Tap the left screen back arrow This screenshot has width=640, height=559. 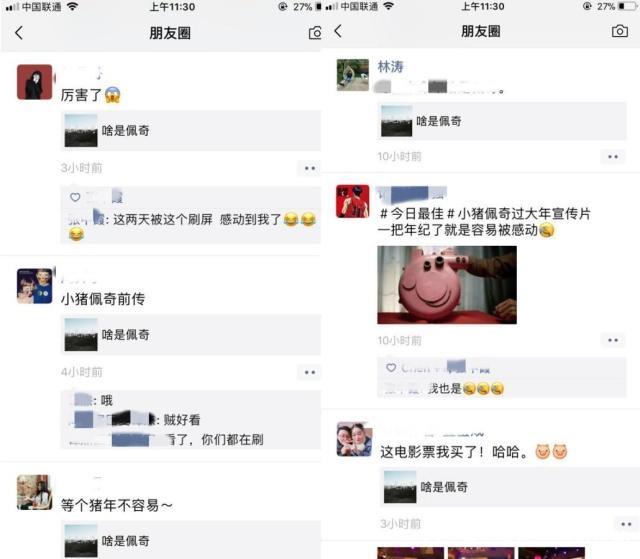pyautogui.click(x=19, y=33)
